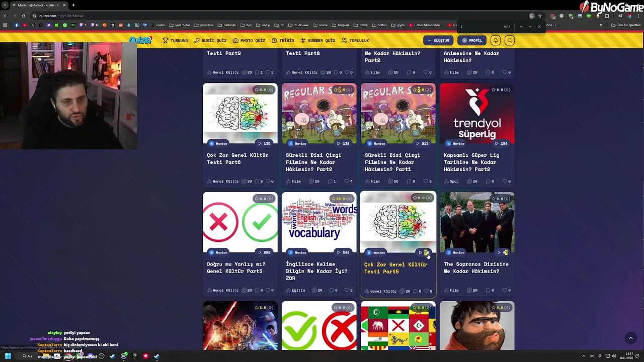Open the procreate bookmarks folder
644x362 pixels.
204,25
